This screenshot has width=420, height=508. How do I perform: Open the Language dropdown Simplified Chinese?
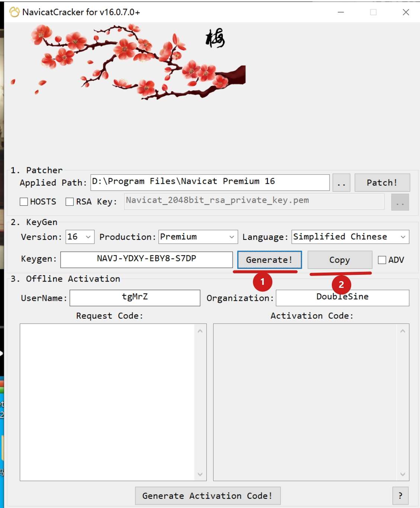point(350,237)
